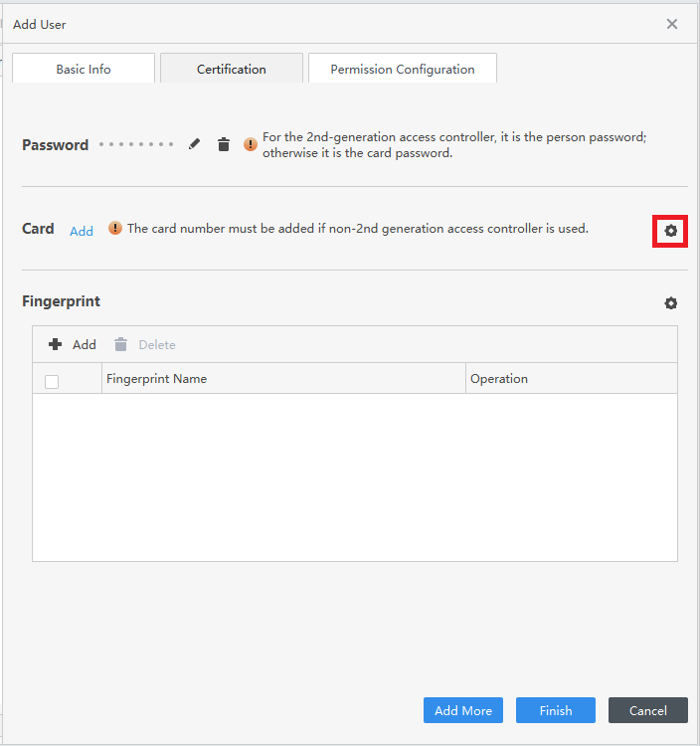Switch to the Basic Info tab
Image resolution: width=700 pixels, height=746 pixels.
pos(84,70)
